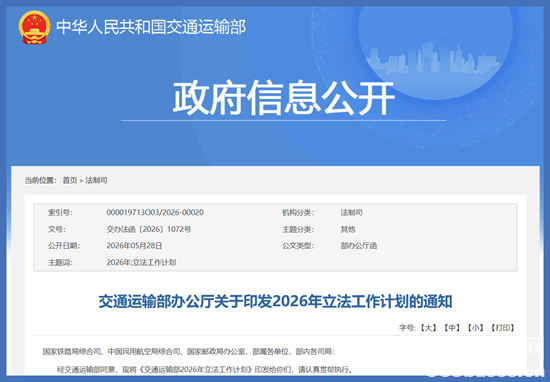
Task: Click the 公文类型 field label
Action: pos(298,246)
